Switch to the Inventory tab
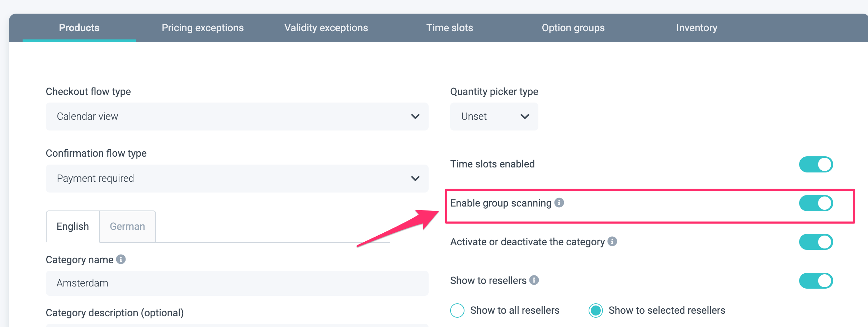Viewport: 868px width, 327px height. [x=697, y=28]
